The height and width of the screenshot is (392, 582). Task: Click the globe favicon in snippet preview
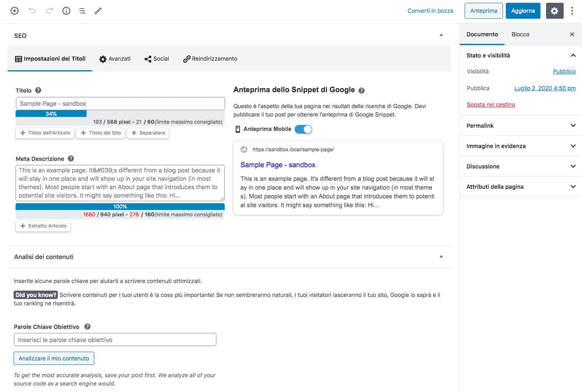(x=244, y=150)
